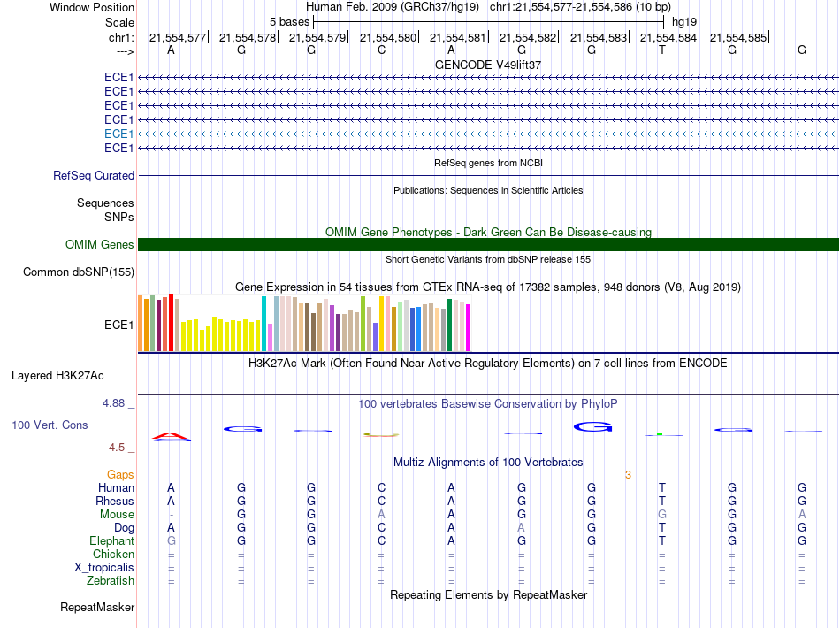Click the light-blue ECE1 transcript label
The width and height of the screenshot is (840, 628).
pos(118,134)
